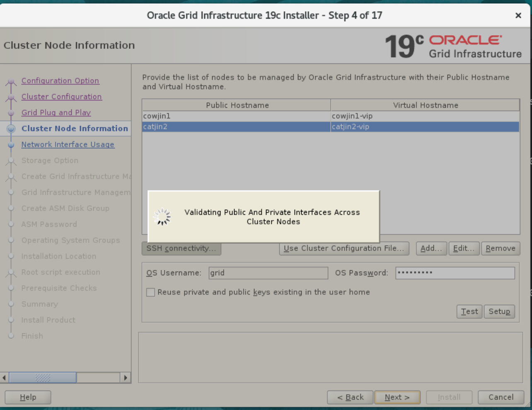532x410 pixels.
Task: Click the ASM Password step
Action: (x=49, y=224)
